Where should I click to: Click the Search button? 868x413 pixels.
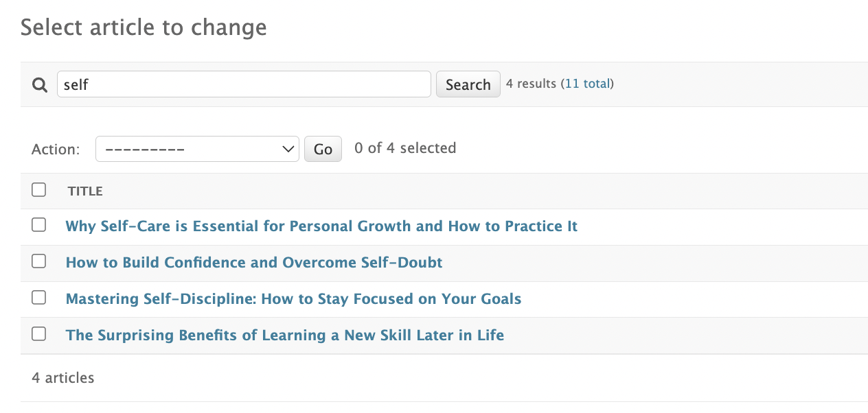pyautogui.click(x=468, y=84)
